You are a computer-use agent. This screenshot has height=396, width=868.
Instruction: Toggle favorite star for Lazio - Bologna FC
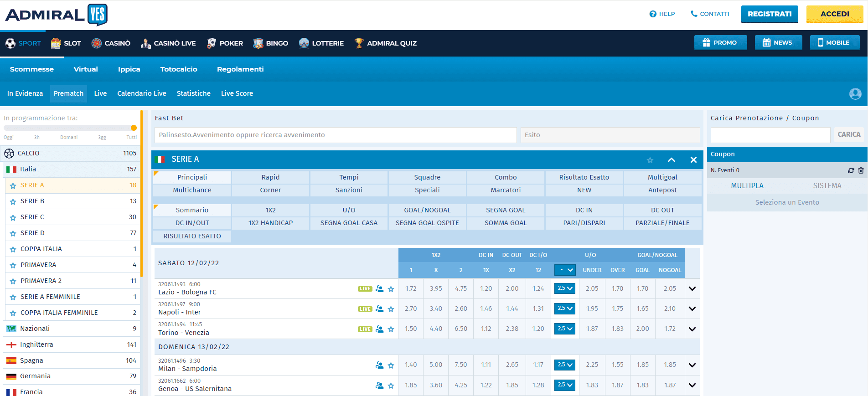coord(391,289)
